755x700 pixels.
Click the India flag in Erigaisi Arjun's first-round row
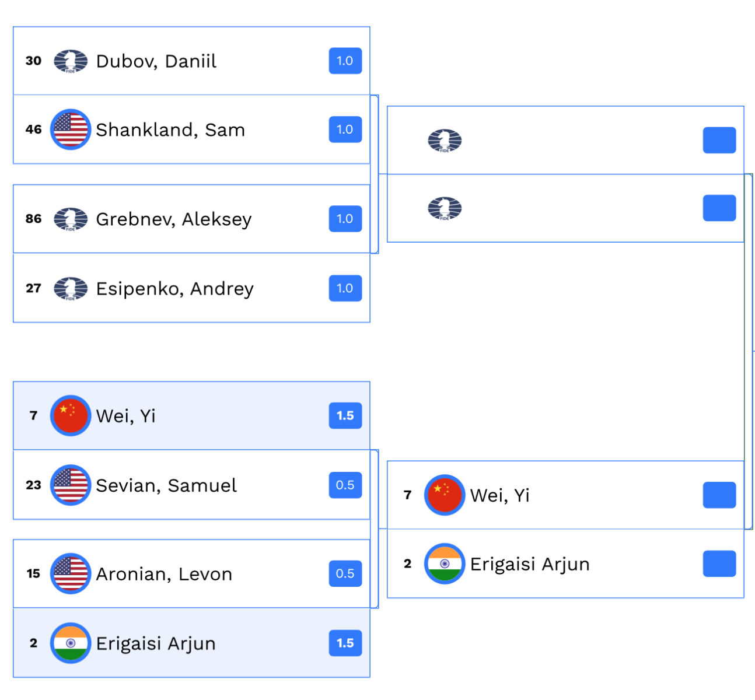click(x=71, y=643)
